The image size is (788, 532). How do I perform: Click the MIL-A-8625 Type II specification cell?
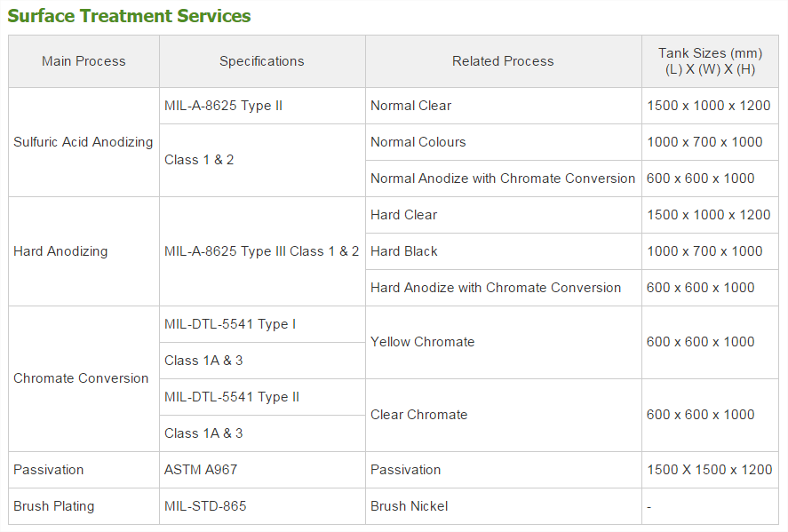pos(262,106)
